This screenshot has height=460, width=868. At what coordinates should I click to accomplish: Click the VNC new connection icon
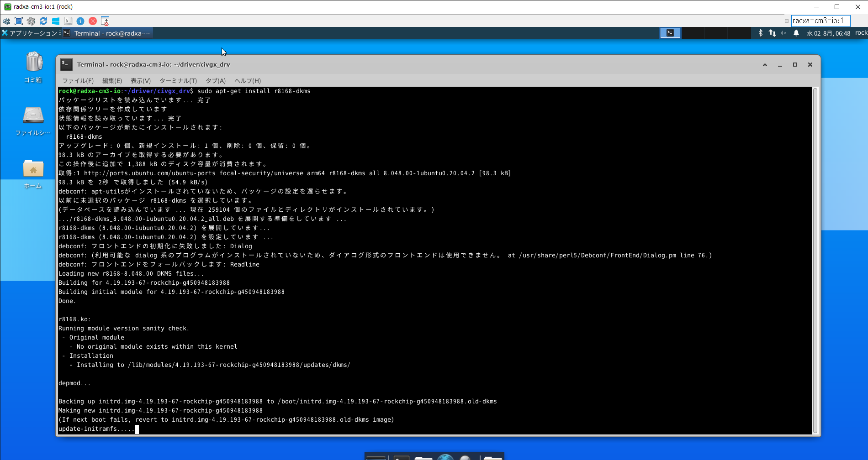click(x=6, y=21)
